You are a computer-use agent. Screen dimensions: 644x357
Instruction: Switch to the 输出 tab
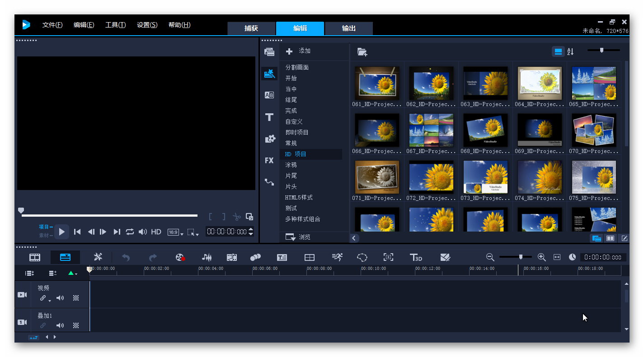coord(348,28)
